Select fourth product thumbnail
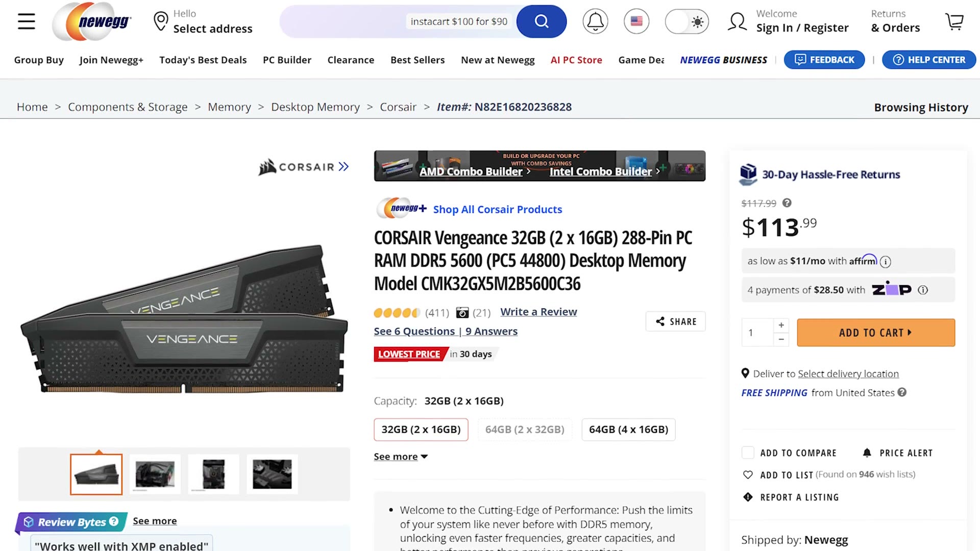Screen dimensions: 980x551 (272, 474)
